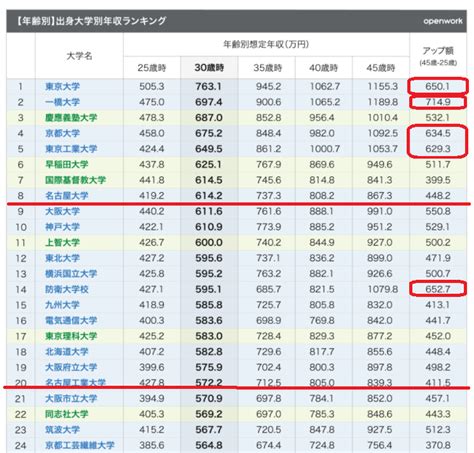Select the 629.3 アップ額 value

[x=438, y=149]
